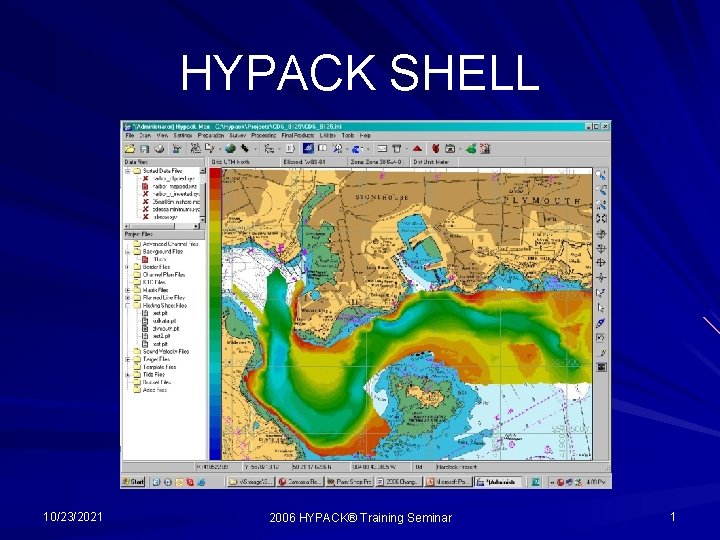Click the green arrow icon in toolbar

(471, 148)
